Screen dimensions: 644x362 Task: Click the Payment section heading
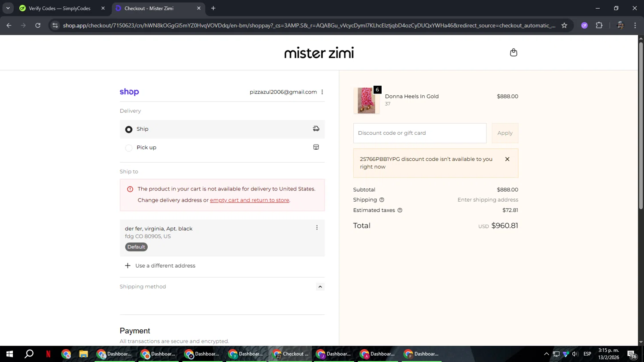[x=135, y=331]
